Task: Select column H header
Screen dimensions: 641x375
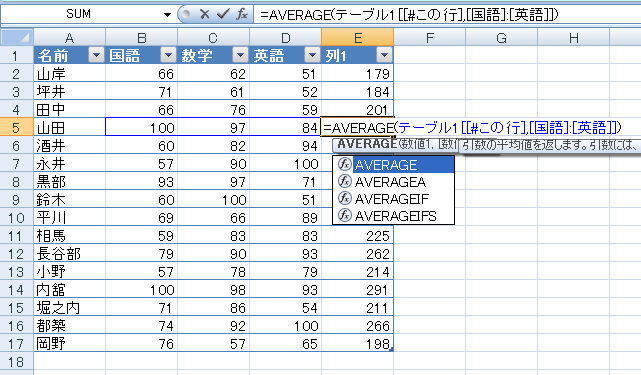Action: point(573,38)
